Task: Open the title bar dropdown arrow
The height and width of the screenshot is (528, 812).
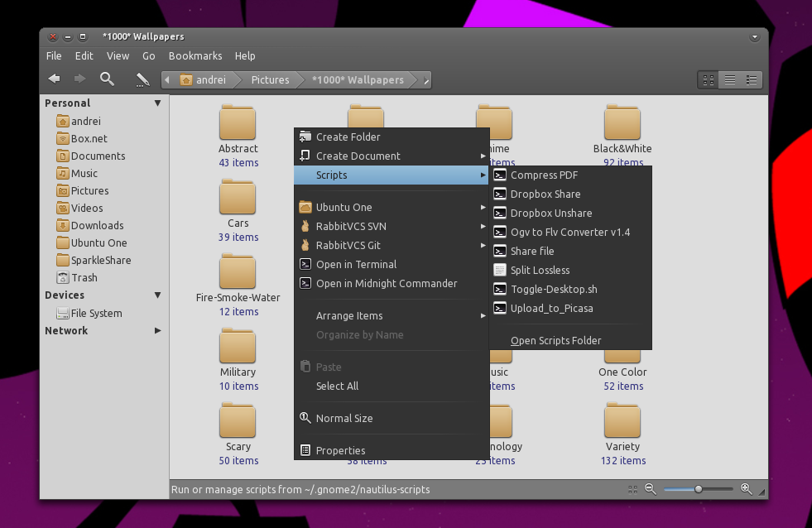Action: click(755, 37)
